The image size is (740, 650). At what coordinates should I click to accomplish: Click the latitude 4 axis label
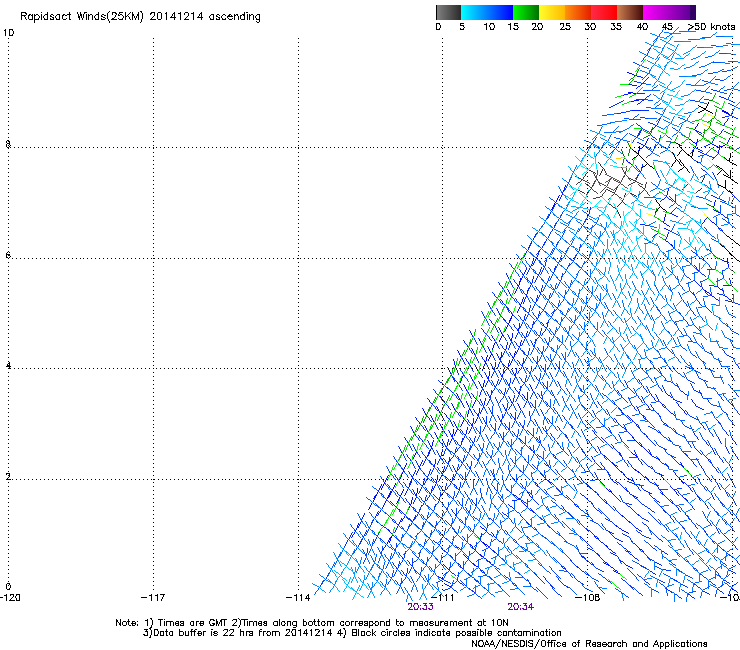(x=8, y=366)
